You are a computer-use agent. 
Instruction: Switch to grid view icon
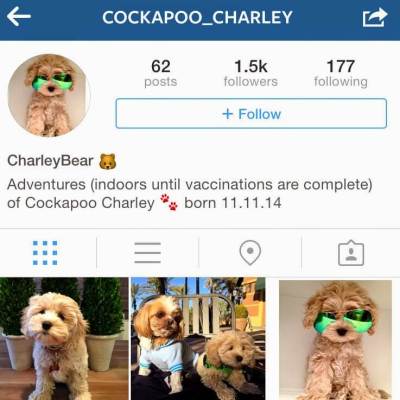(x=45, y=253)
